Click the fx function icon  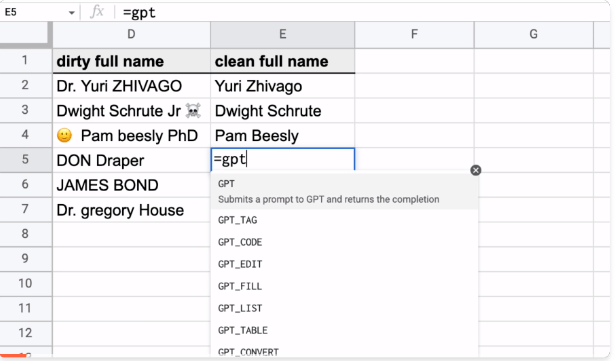click(x=97, y=12)
